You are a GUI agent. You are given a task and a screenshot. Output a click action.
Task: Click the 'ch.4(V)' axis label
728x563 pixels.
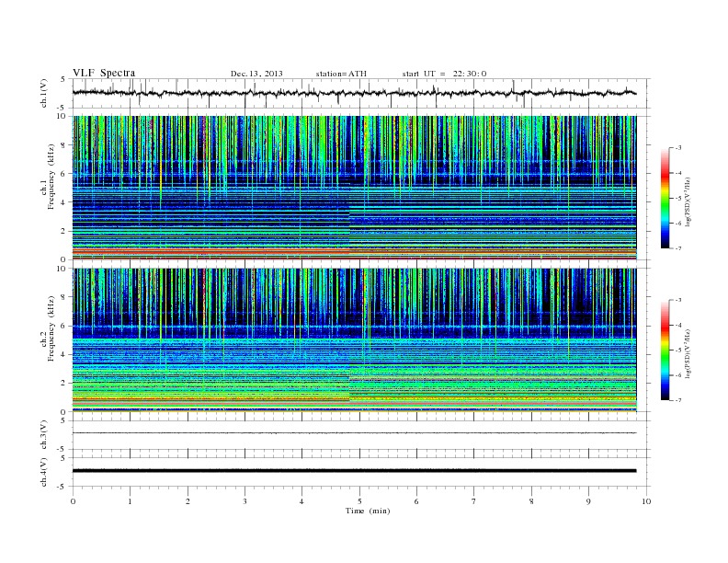tap(44, 472)
